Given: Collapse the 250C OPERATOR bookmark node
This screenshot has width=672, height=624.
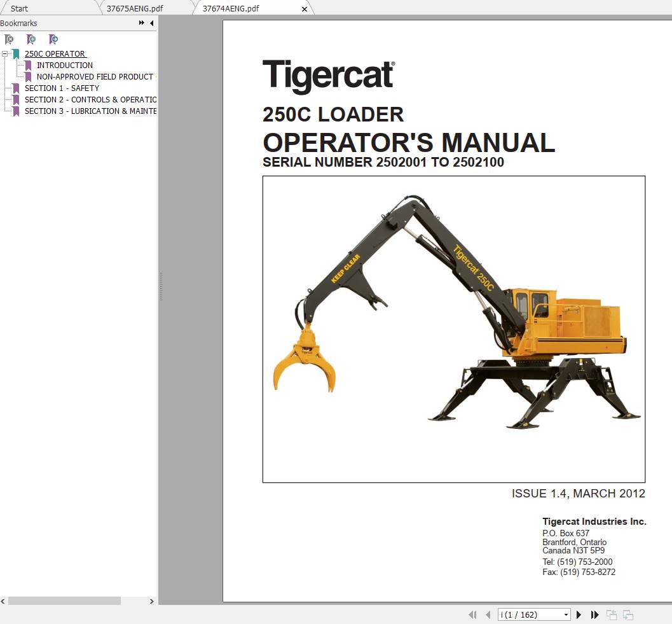Looking at the screenshot, I should click(6, 53).
